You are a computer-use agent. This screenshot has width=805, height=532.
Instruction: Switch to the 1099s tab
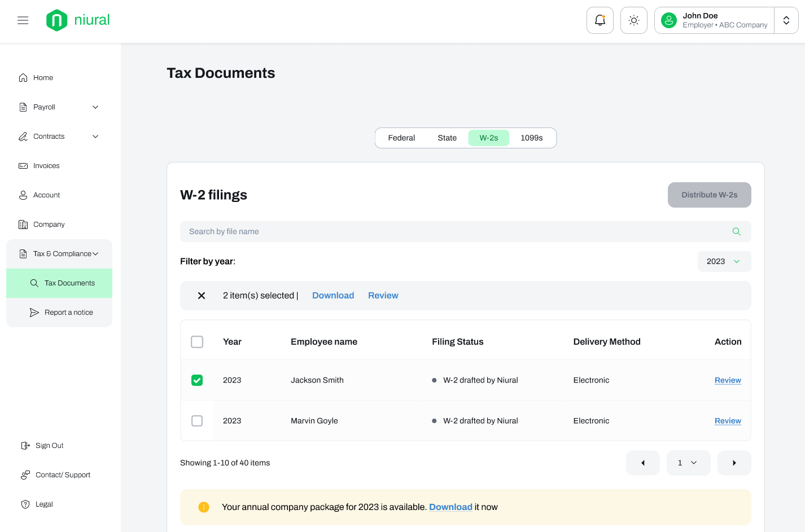click(531, 138)
